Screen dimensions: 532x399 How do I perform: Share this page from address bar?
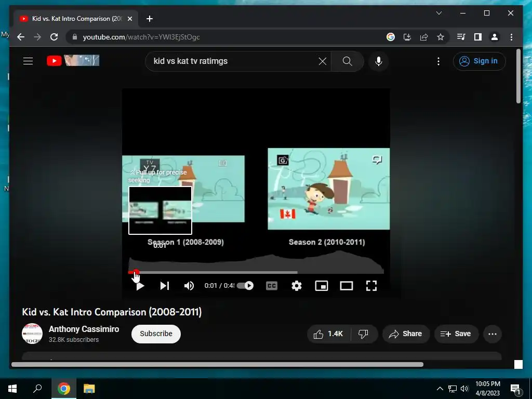click(x=424, y=37)
